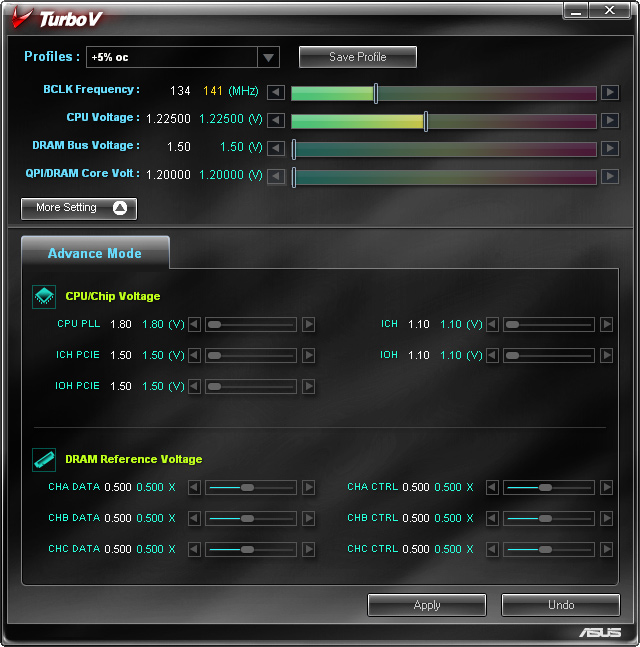Screen dimensions: 640x647
Task: Click the DRAM Reference Voltage memory icon
Action: coord(44,459)
